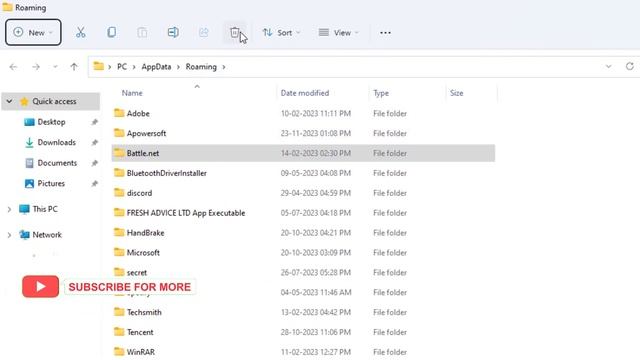
Task: Go up one folder level arrow
Action: 74,67
